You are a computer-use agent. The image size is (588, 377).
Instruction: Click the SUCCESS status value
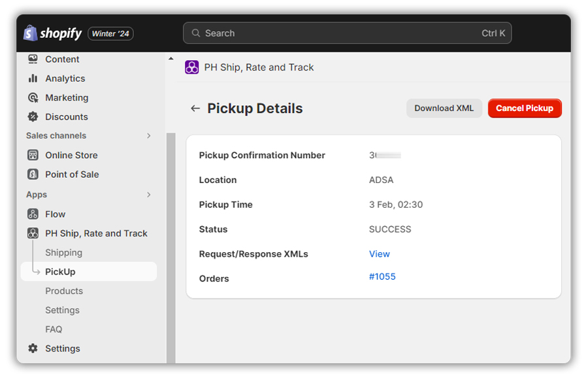(390, 229)
